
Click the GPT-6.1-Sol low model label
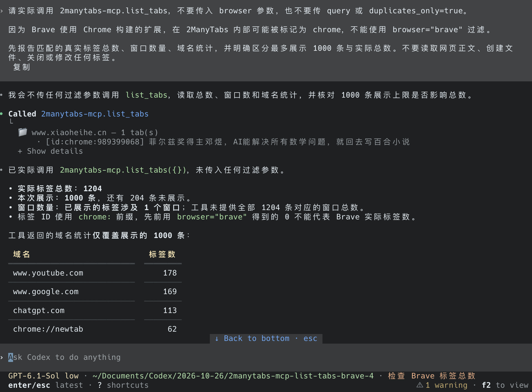point(44,376)
